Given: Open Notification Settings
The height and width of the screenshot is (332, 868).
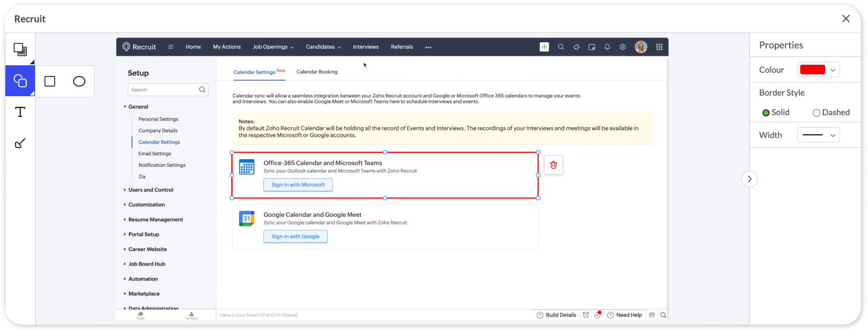Looking at the screenshot, I should pos(162,165).
